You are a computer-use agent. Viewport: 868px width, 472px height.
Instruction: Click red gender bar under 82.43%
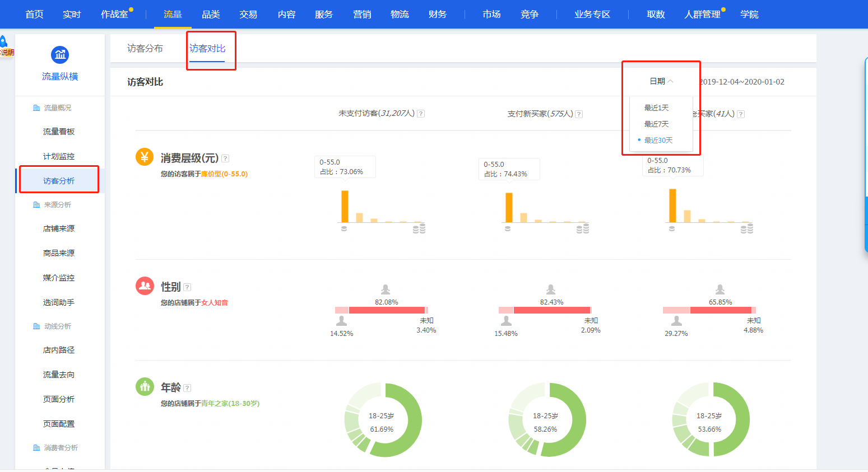click(551, 310)
